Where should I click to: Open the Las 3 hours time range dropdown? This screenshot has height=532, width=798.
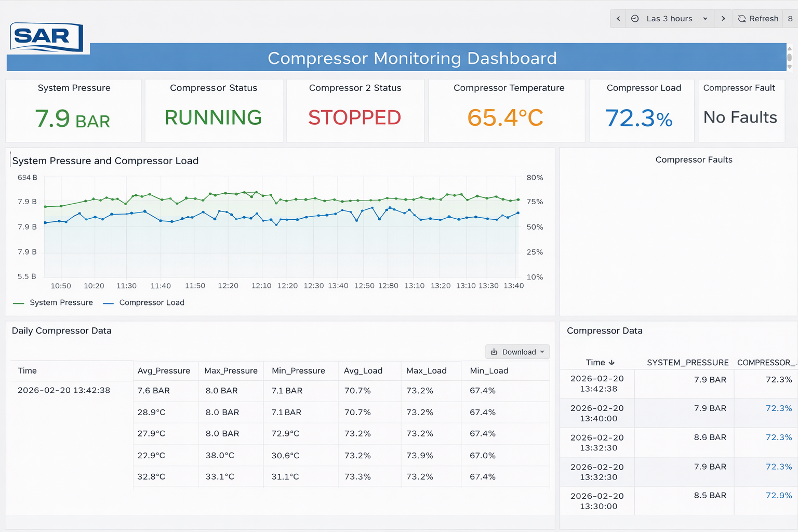point(669,19)
